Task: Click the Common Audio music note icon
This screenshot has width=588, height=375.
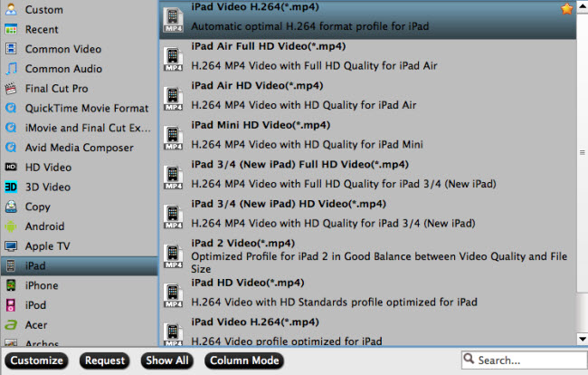Action: (11, 69)
